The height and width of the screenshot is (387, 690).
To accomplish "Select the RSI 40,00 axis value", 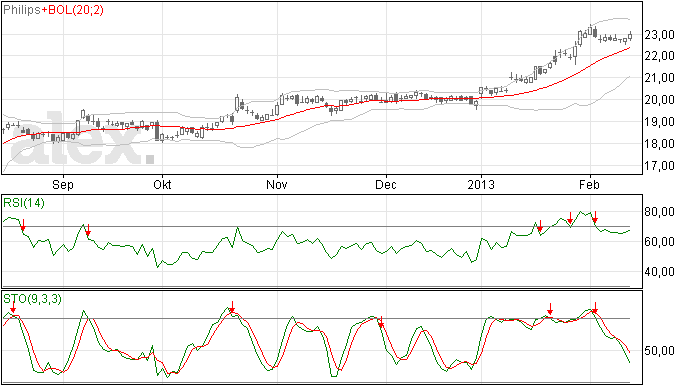I will pyautogui.click(x=659, y=272).
